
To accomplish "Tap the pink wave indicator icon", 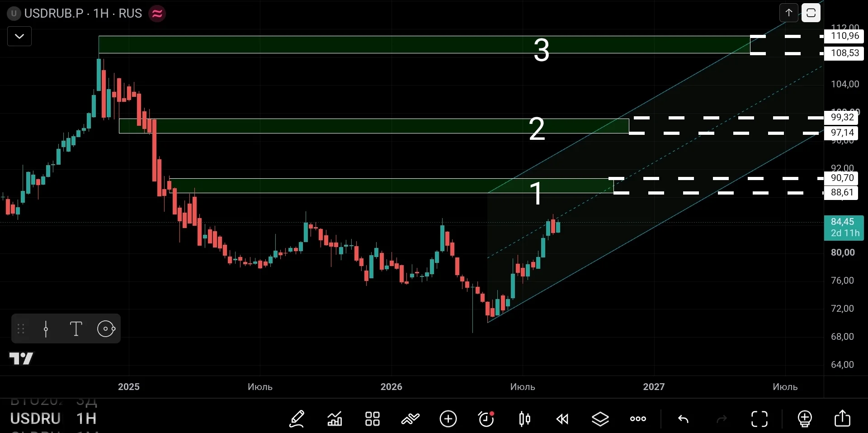I will pos(157,14).
